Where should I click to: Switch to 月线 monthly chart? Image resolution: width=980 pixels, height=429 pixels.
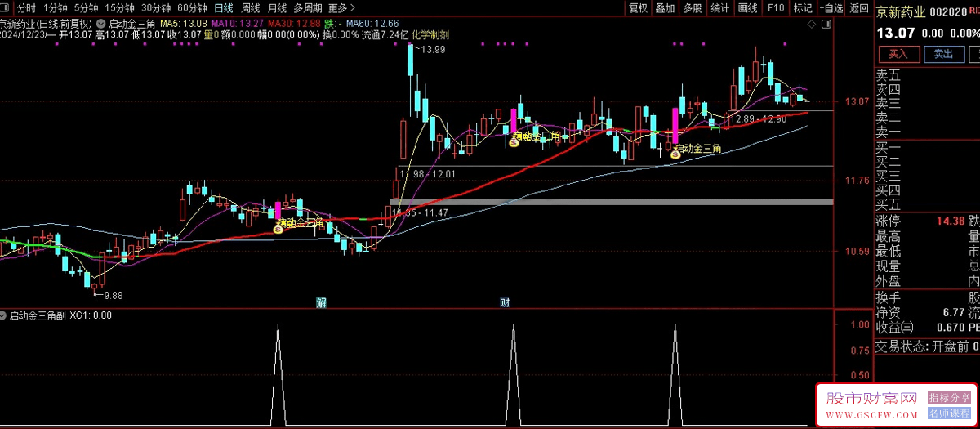tap(278, 7)
